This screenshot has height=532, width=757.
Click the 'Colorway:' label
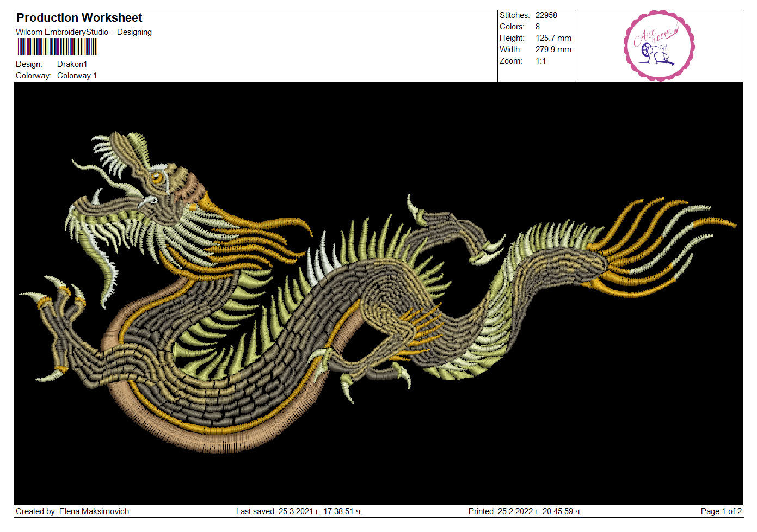(x=34, y=76)
